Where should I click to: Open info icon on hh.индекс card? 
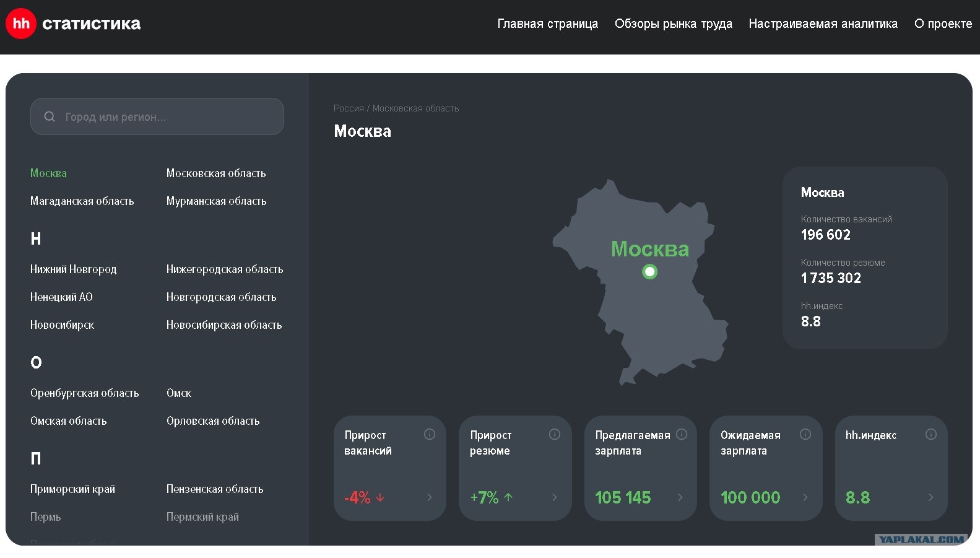931,434
